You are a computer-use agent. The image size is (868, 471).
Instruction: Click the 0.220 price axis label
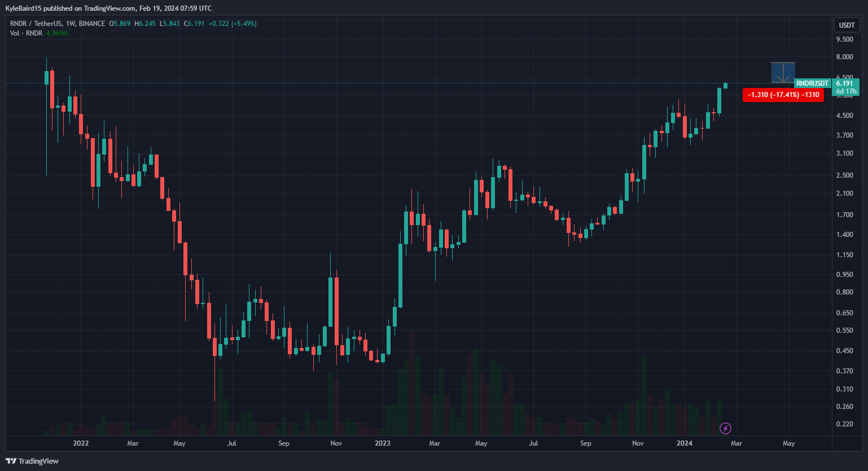[845, 424]
